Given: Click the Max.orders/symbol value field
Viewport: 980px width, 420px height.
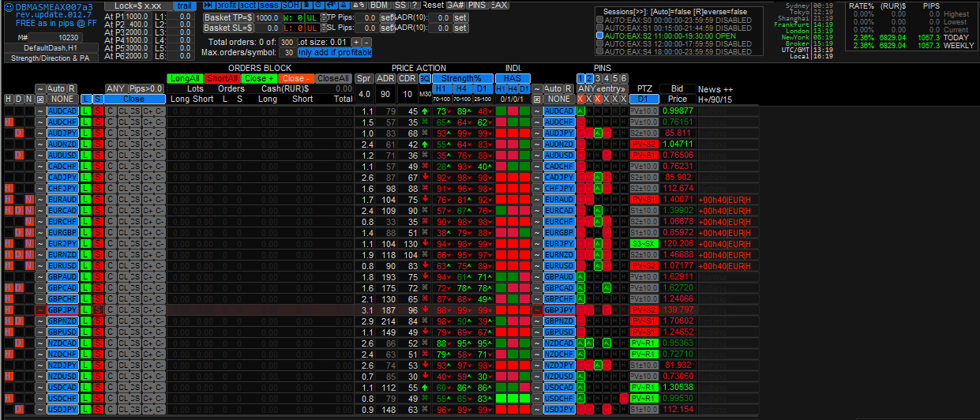Looking at the screenshot, I should 287,53.
